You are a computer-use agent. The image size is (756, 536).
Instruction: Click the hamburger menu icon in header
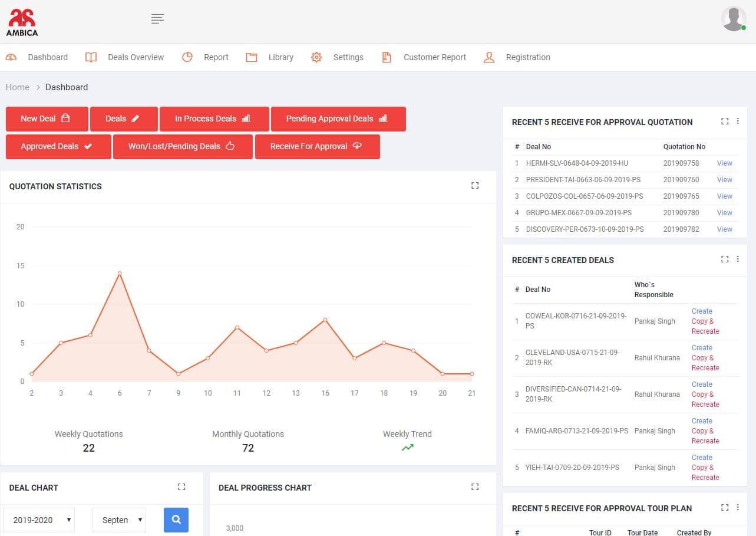point(157,19)
